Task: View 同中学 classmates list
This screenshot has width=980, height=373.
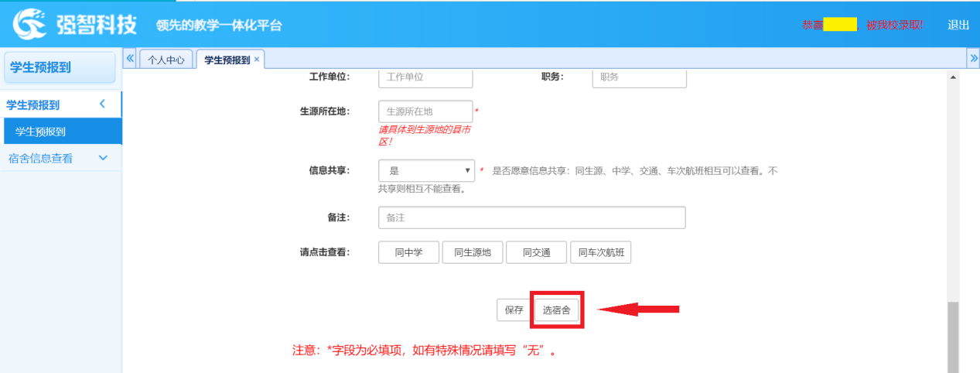Action: [x=408, y=252]
